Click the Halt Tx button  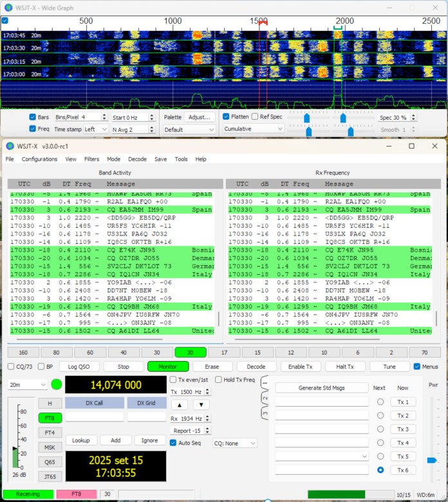tap(345, 367)
